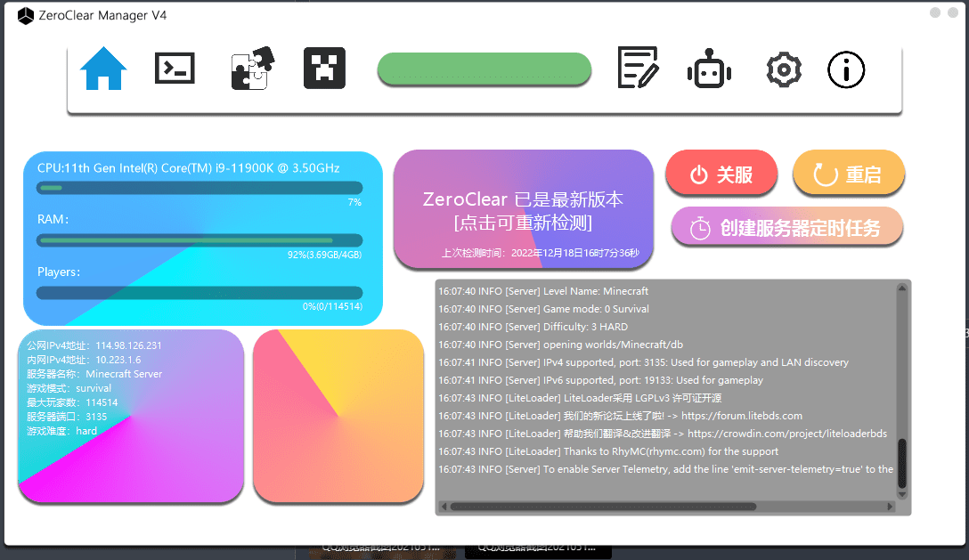This screenshot has height=560, width=969.
Task: Click the log line 'opening worlds/Minecraft/db'
Action: pyautogui.click(x=560, y=345)
